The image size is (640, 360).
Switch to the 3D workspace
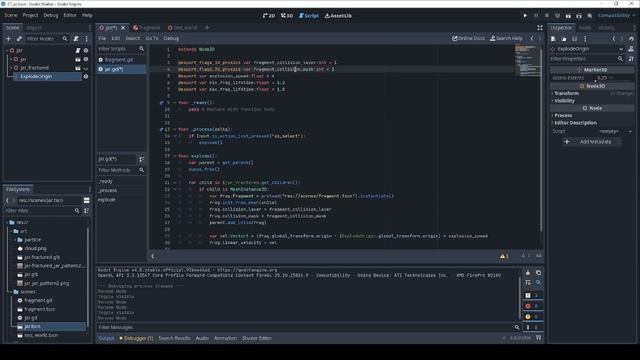coord(287,16)
